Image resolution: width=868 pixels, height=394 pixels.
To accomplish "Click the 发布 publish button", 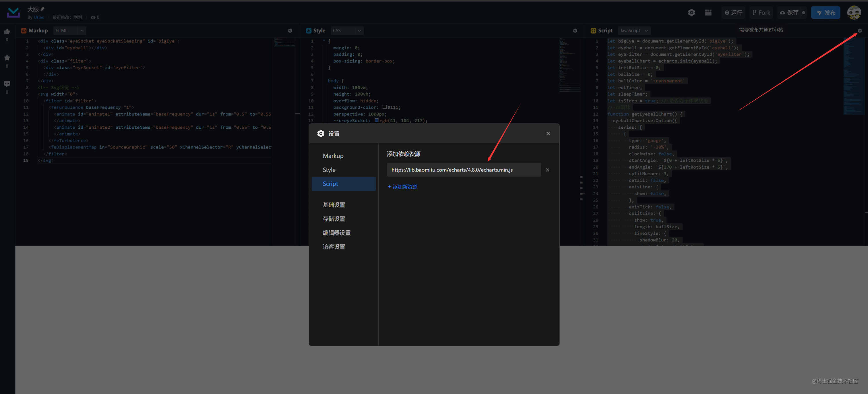I will coord(826,12).
